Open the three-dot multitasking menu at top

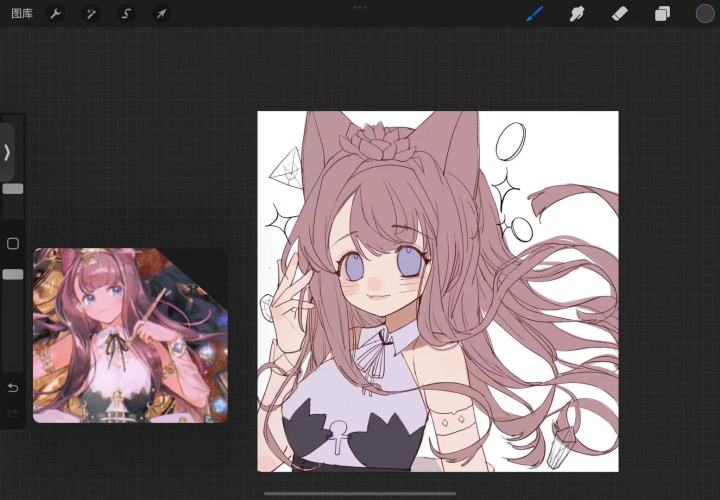360,7
